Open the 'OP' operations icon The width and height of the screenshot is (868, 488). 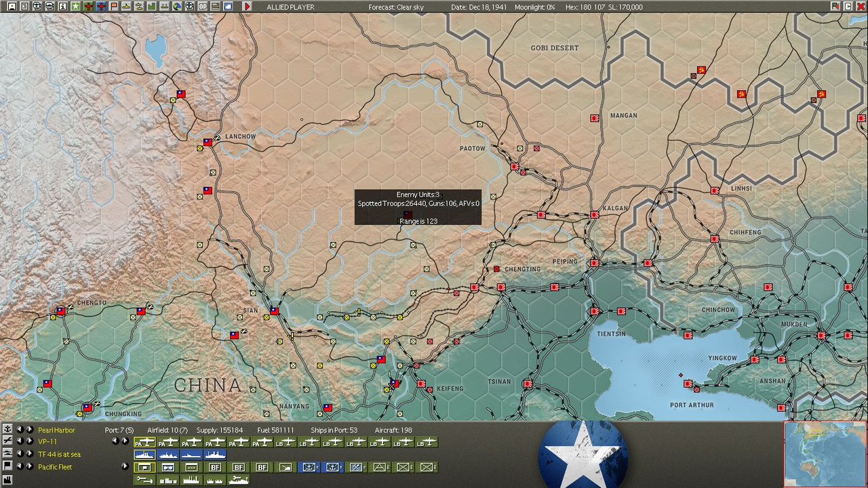click(x=202, y=6)
